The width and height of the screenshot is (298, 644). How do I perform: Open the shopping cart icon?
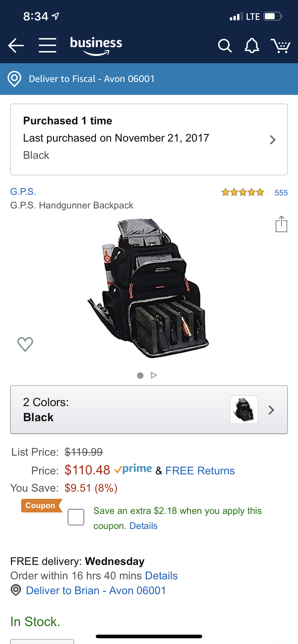point(280,46)
